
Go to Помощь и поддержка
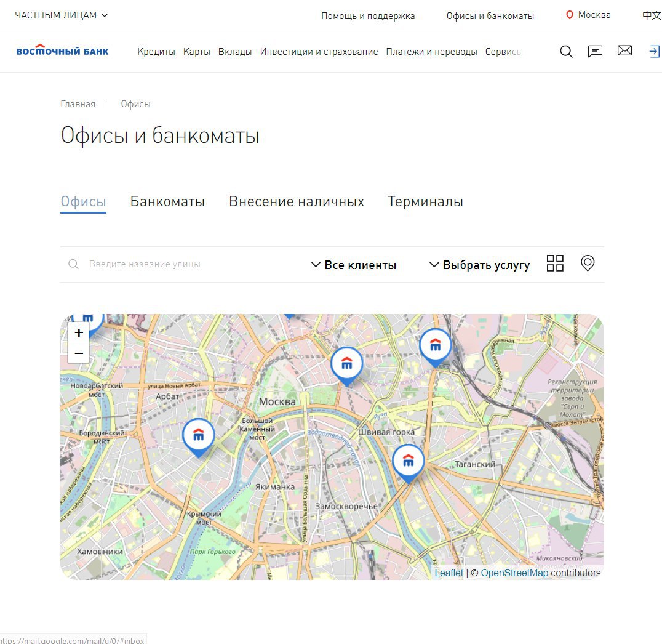coord(368,16)
